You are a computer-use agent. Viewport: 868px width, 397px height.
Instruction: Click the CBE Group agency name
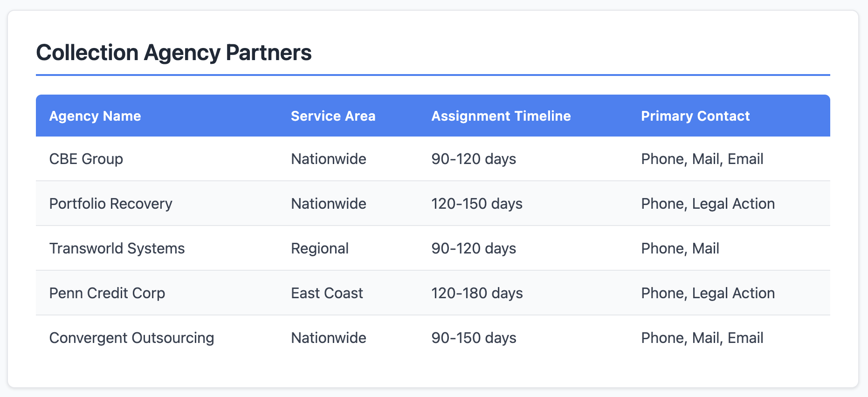coord(86,159)
